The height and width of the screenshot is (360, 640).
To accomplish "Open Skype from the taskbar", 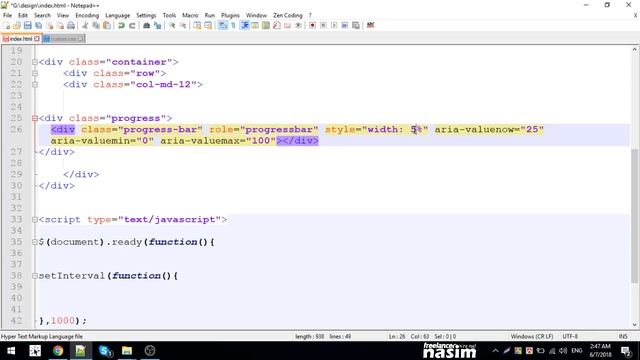I will [105, 351].
